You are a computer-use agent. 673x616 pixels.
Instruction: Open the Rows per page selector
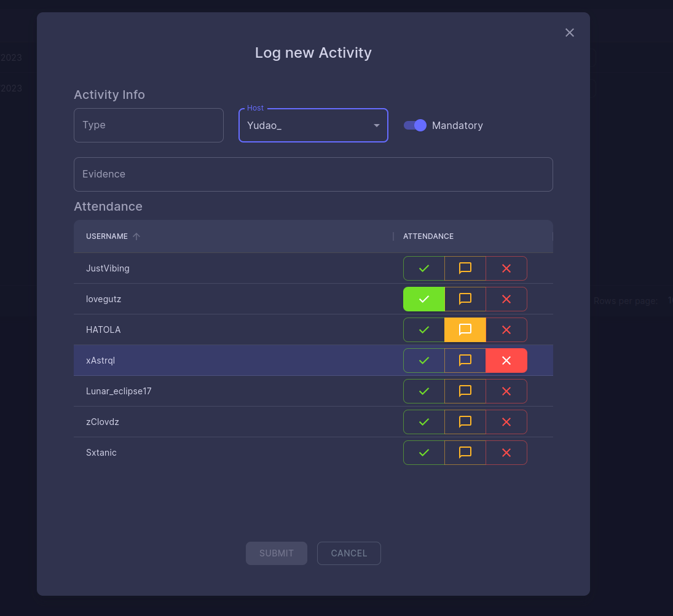(x=669, y=301)
